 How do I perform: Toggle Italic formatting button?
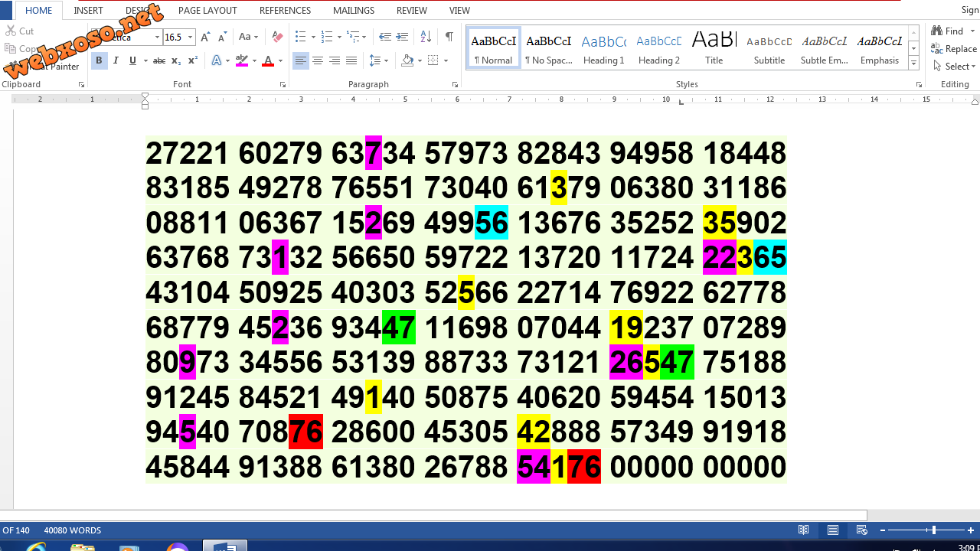point(116,60)
